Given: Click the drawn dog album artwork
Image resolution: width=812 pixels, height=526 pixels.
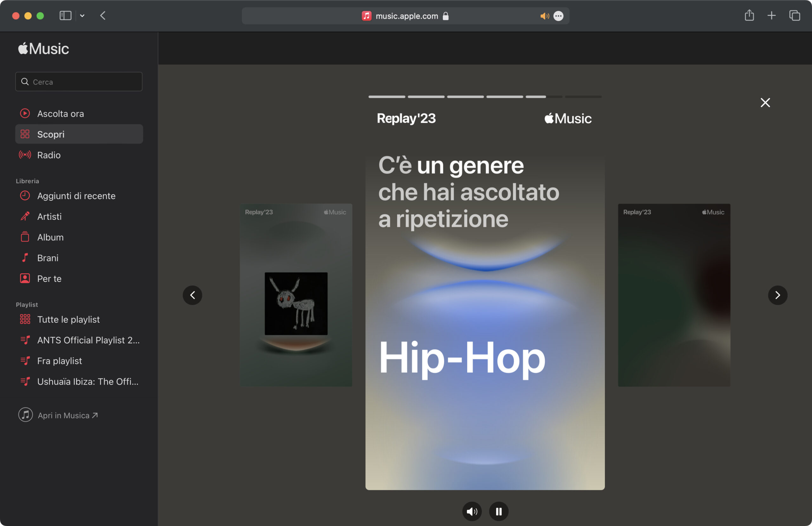Looking at the screenshot, I should point(296,304).
